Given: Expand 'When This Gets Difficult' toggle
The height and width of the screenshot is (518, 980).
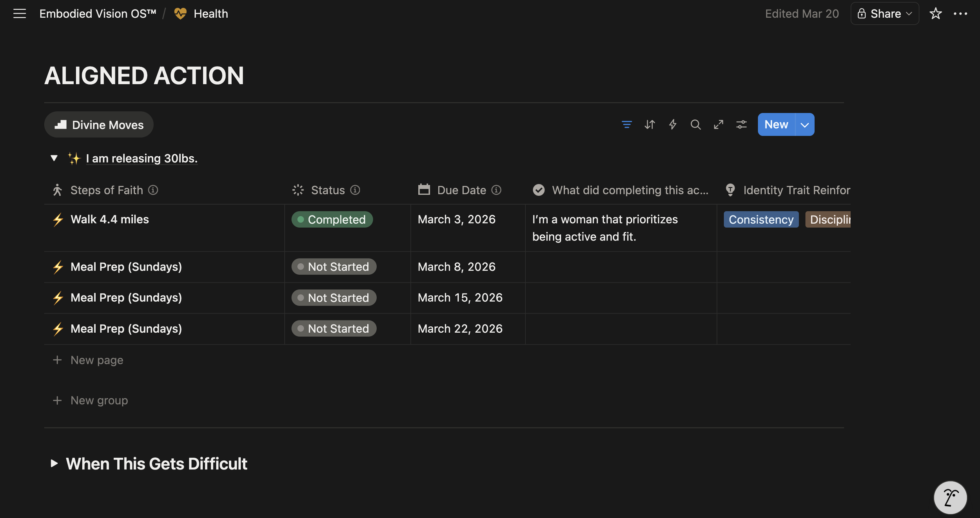Looking at the screenshot, I should 54,464.
